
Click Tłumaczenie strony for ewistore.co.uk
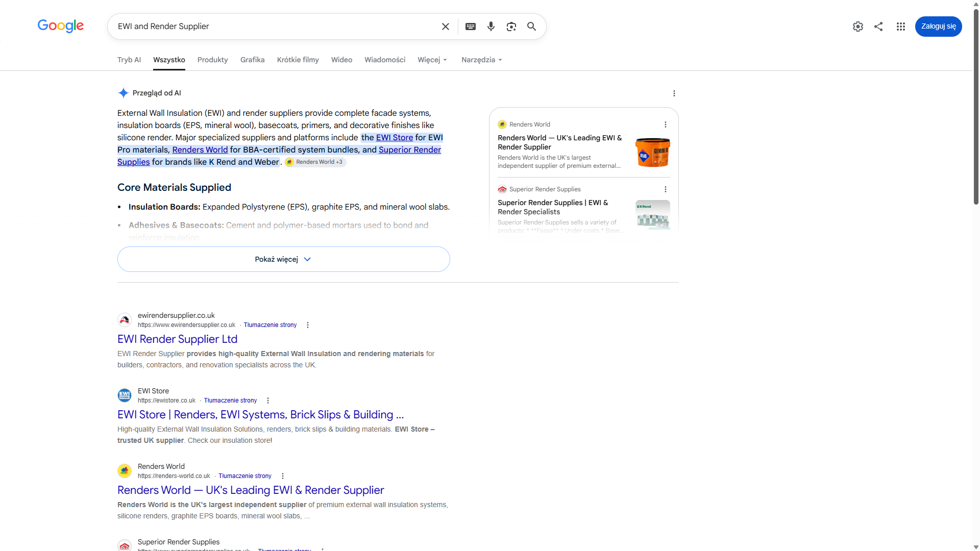230,400
